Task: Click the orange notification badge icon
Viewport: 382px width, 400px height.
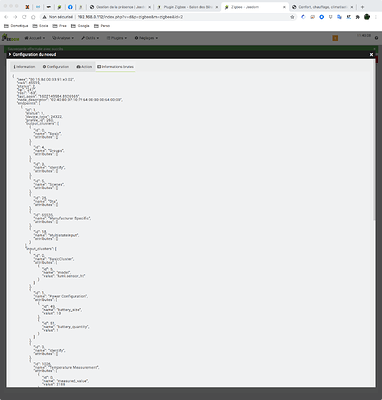Action: (335, 38)
